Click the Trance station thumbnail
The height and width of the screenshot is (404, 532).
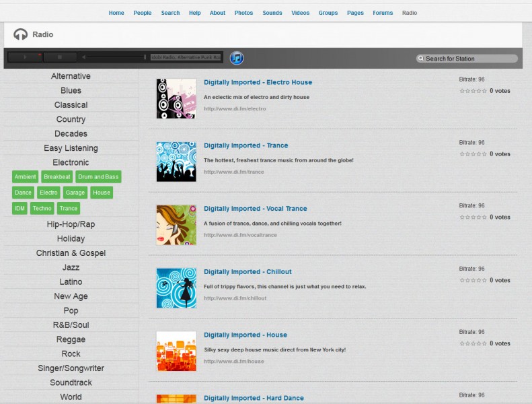176,162
